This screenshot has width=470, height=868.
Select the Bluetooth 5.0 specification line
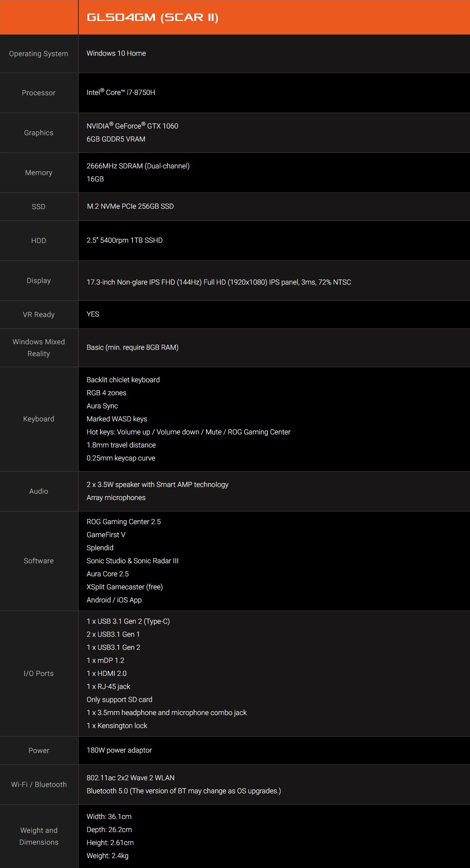tap(184, 791)
